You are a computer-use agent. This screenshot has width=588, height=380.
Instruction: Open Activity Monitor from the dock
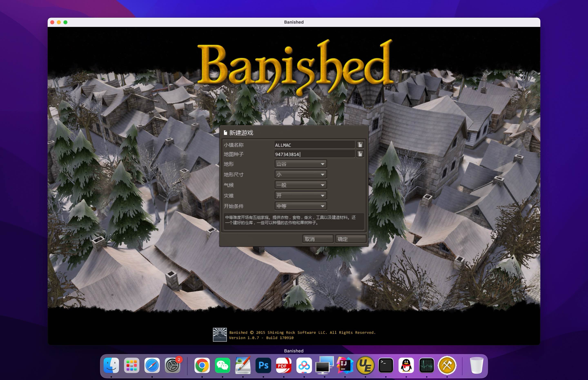click(x=427, y=366)
